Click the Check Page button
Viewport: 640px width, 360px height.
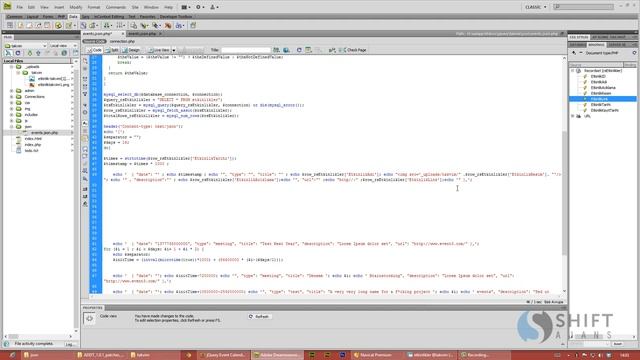[353, 50]
